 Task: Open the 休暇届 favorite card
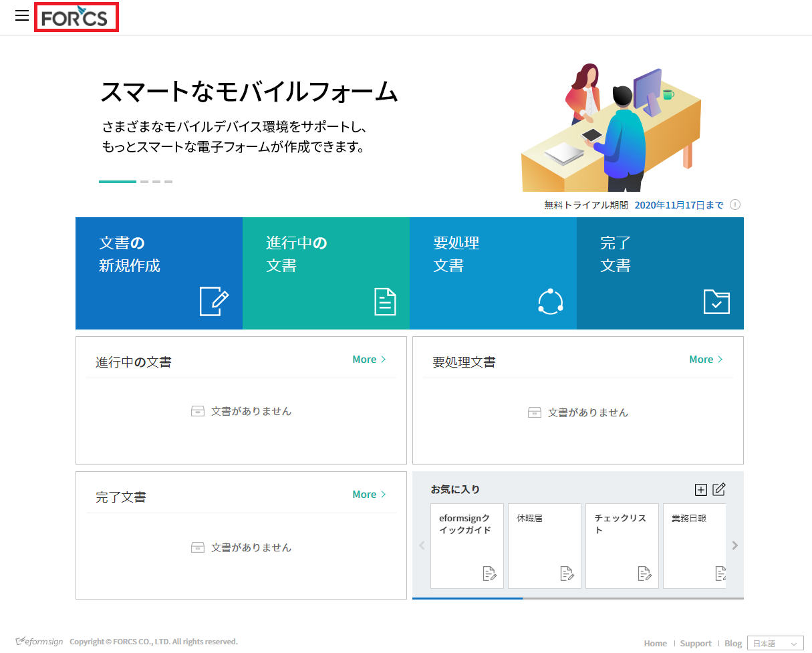(x=545, y=546)
